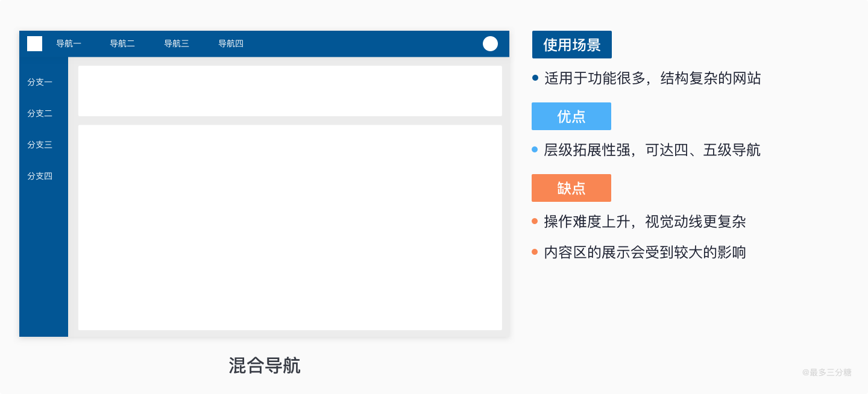The image size is (868, 394).
Task: Click the orange bullet beside 操作难度上升
Action: 535,221
